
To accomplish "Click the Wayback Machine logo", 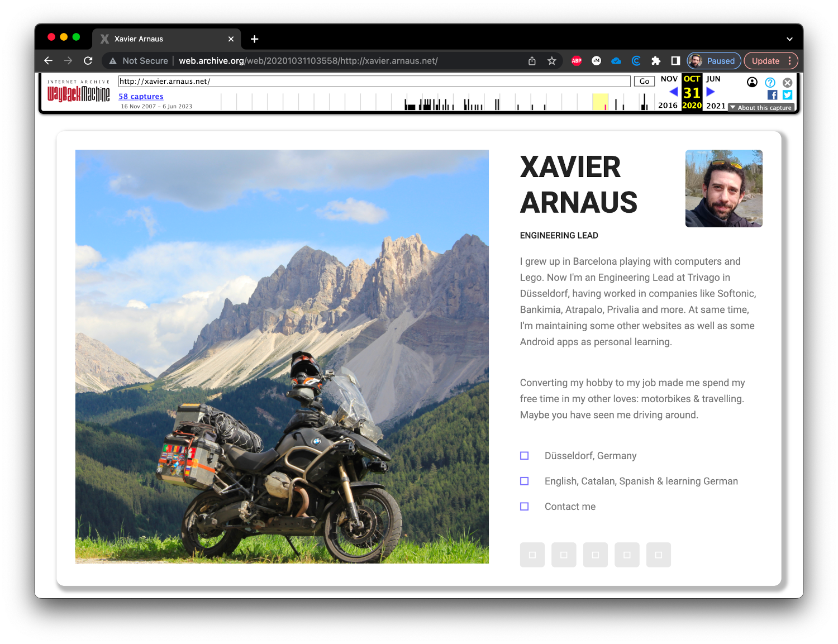I will point(78,93).
